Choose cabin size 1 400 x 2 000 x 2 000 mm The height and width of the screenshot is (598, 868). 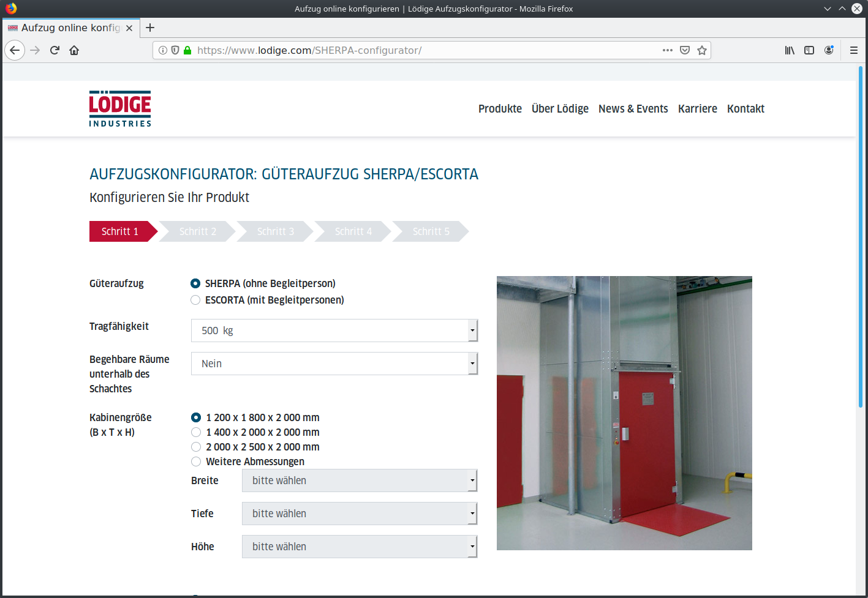click(196, 432)
